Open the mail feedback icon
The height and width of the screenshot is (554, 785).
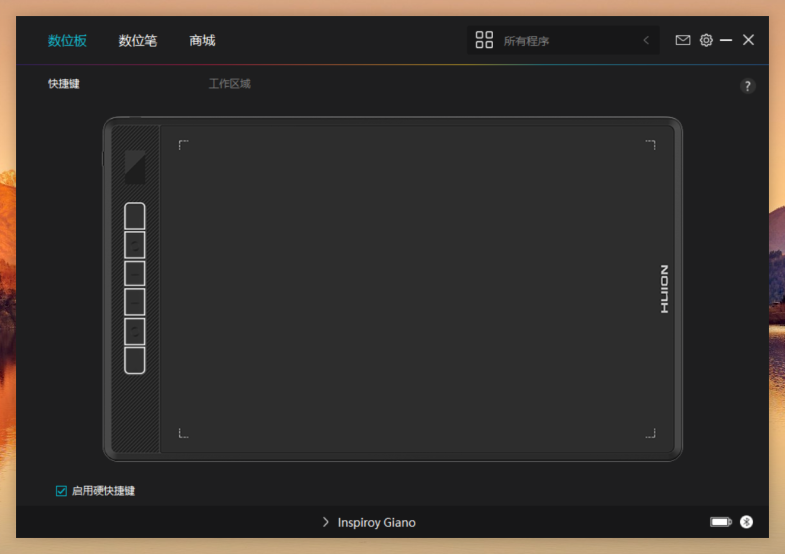point(683,40)
